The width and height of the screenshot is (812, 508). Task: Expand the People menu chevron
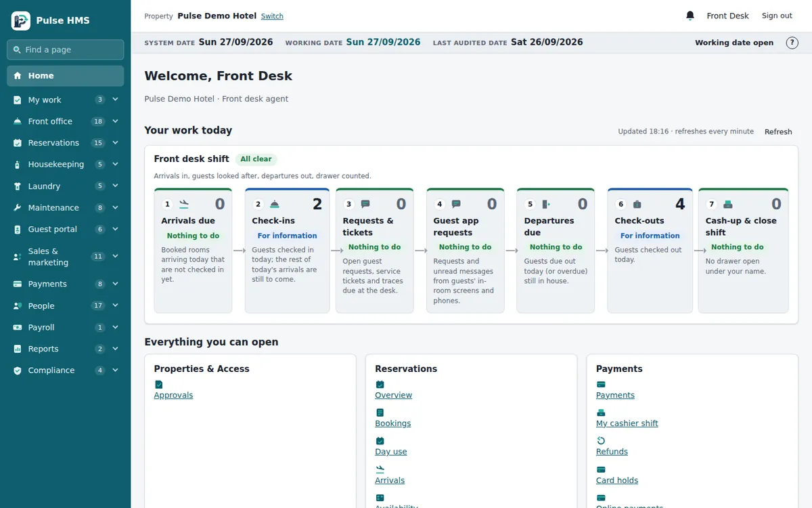[115, 306]
